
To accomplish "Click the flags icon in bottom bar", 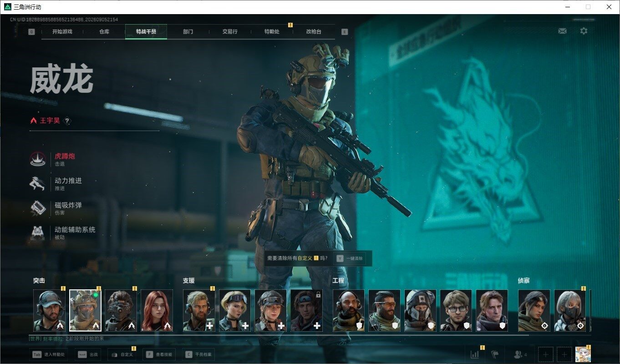I will (495, 354).
